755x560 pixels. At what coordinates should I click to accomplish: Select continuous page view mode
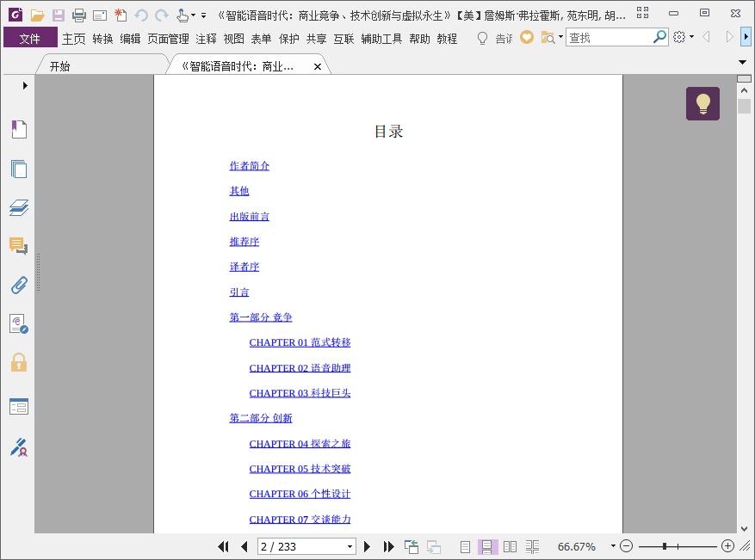click(x=486, y=546)
